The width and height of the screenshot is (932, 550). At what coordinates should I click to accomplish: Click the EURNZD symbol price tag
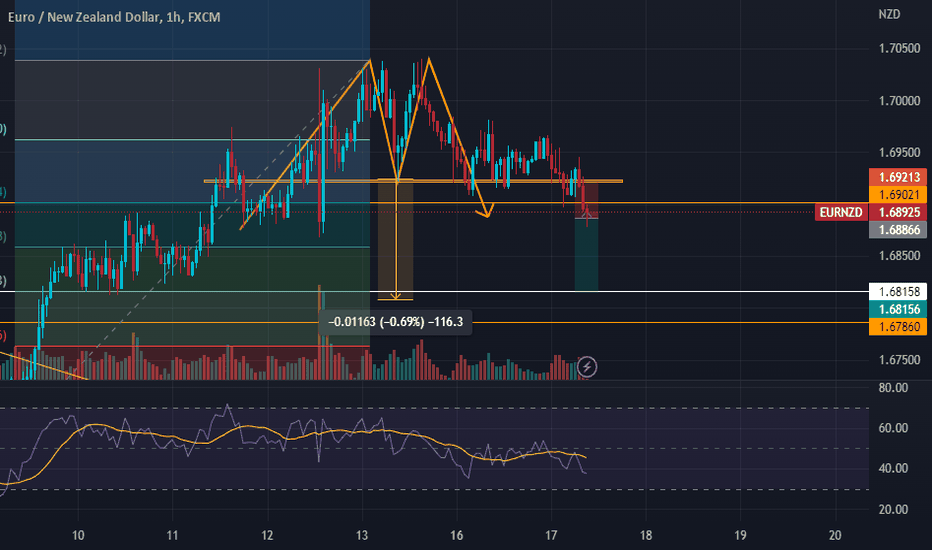841,212
